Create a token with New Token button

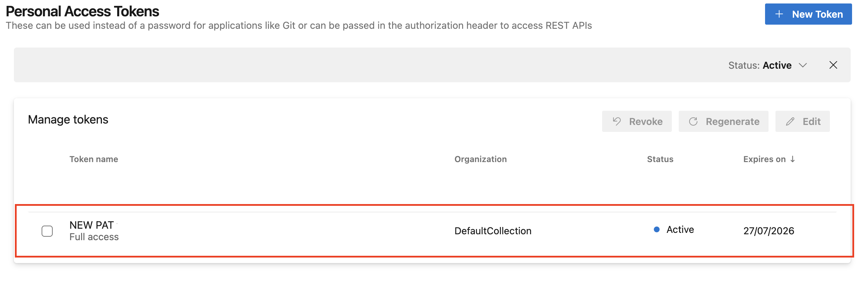(x=808, y=14)
